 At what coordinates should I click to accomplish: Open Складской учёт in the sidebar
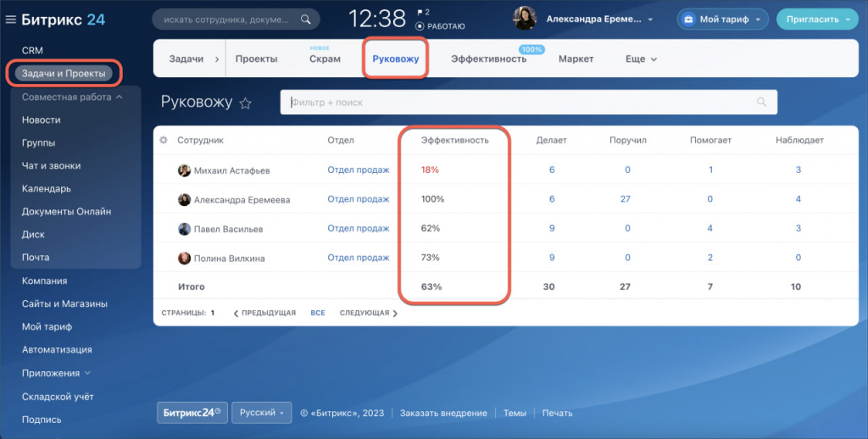(x=58, y=397)
